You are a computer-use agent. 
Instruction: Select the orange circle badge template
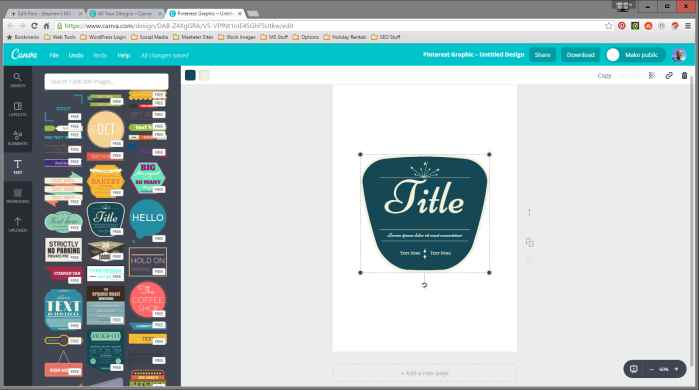point(105,129)
